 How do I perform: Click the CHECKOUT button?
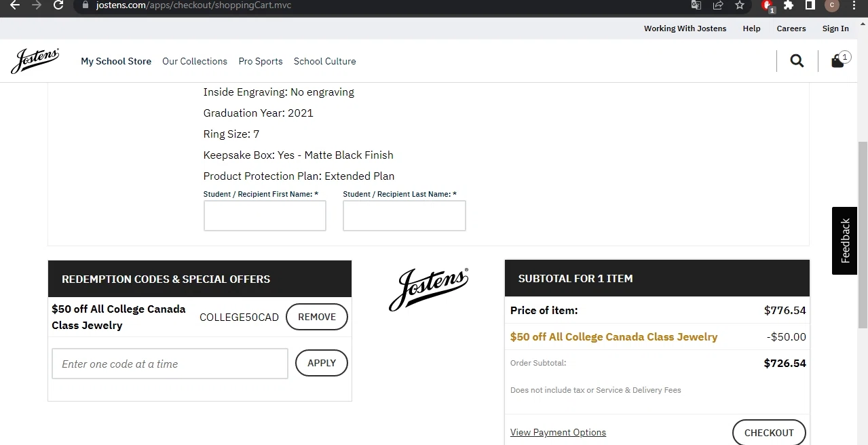click(769, 432)
